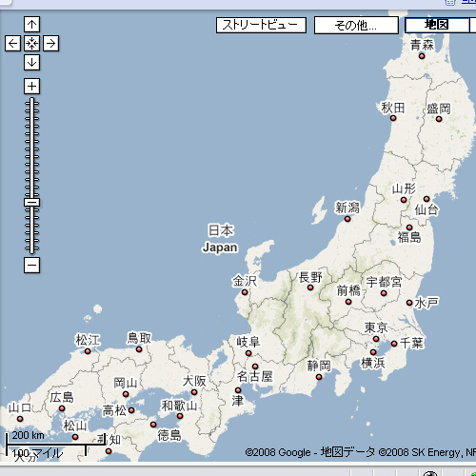This screenshot has width=476, height=476.
Task: Click the 千葉 city marker
Action: (x=394, y=344)
